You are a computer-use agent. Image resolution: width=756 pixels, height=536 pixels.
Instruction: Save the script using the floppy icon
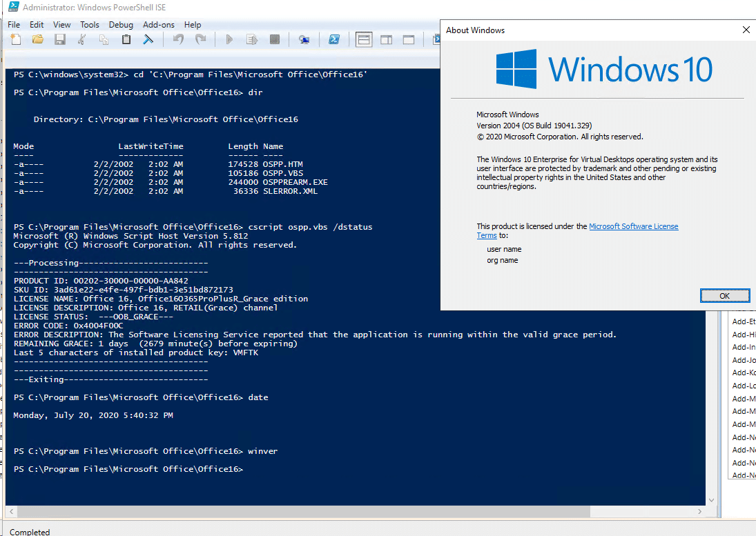tap(60, 39)
